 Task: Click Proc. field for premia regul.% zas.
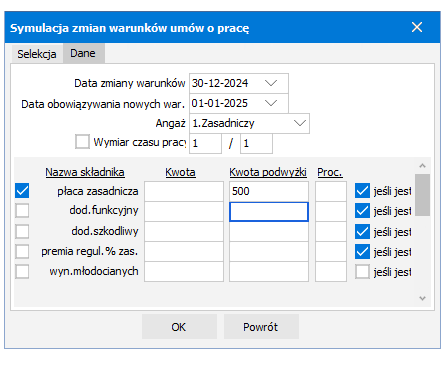[331, 251]
